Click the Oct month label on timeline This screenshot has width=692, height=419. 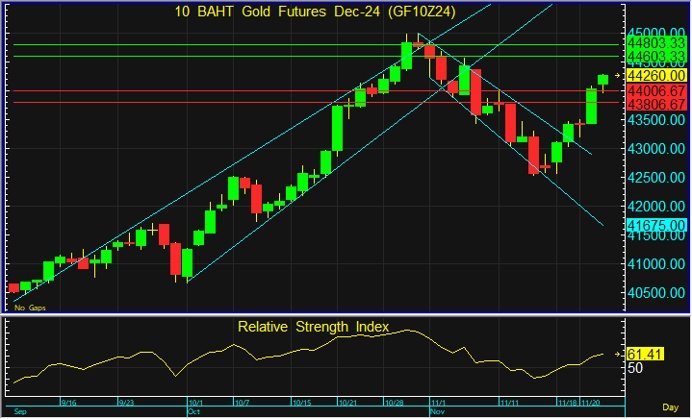[194, 411]
